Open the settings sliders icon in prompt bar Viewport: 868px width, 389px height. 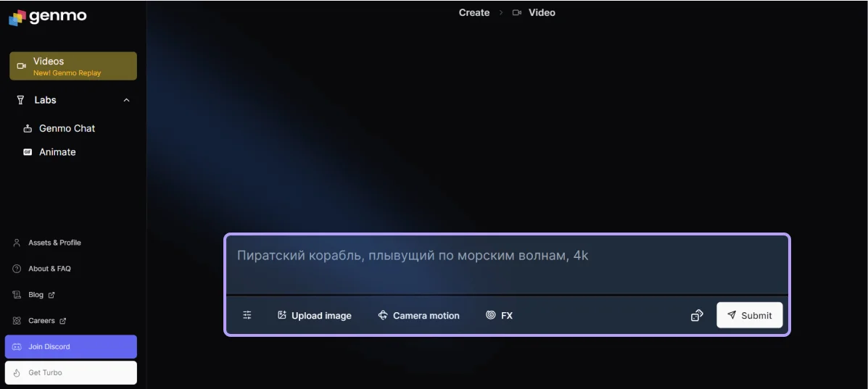[x=247, y=315]
